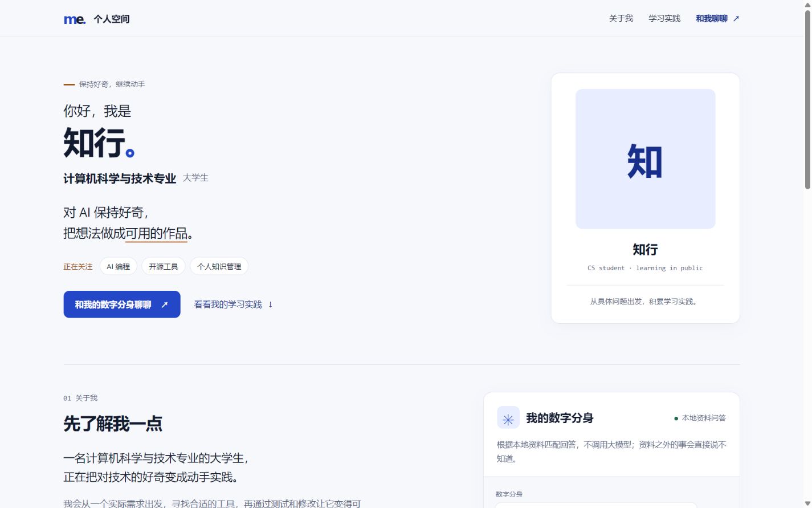Click the 知 avatar image

pos(645,159)
